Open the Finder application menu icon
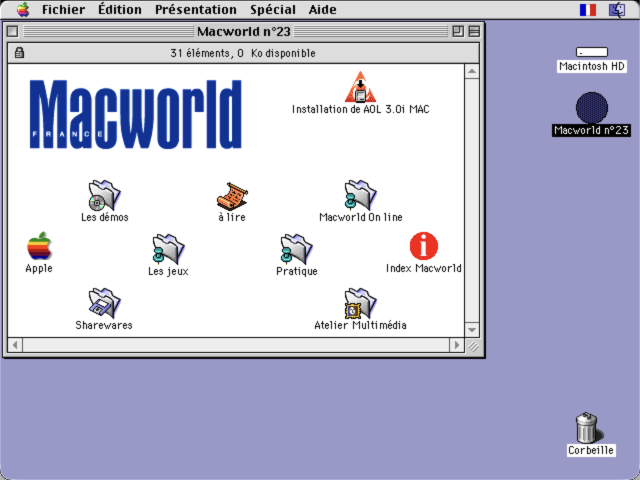 point(617,10)
